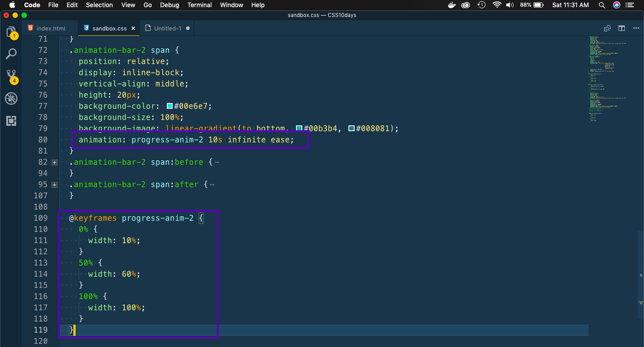The height and width of the screenshot is (347, 644).
Task: Open the Extensions view icon
Action: (11, 121)
